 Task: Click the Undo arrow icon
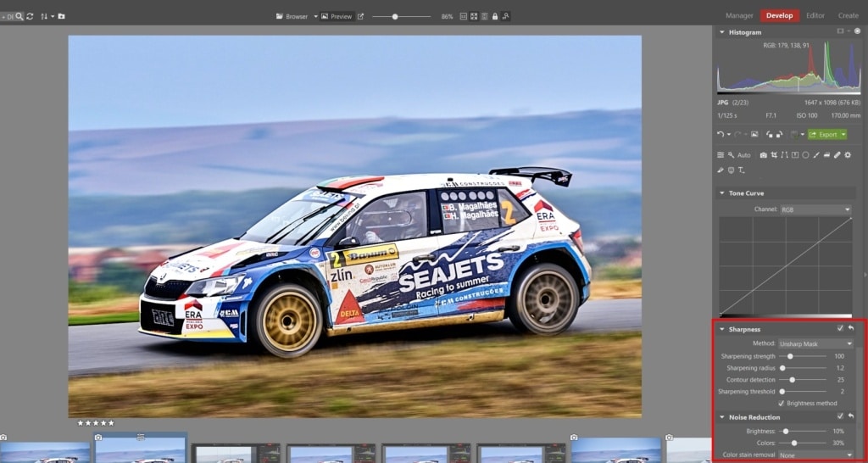coord(721,135)
